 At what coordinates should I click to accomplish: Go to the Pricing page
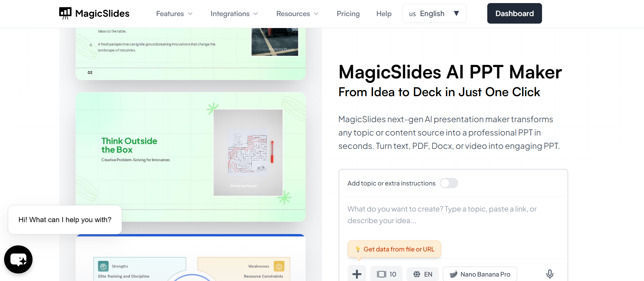(x=348, y=14)
